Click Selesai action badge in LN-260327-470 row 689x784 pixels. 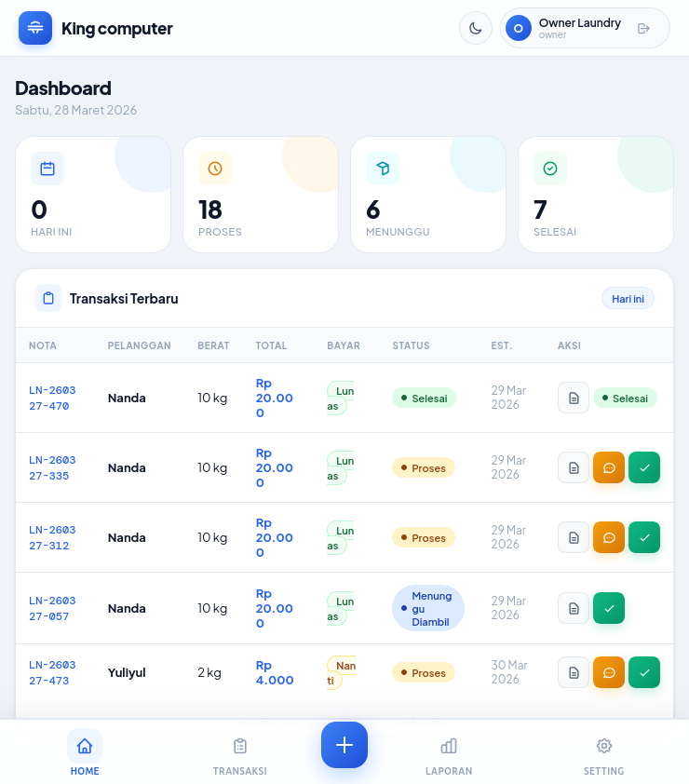click(625, 398)
